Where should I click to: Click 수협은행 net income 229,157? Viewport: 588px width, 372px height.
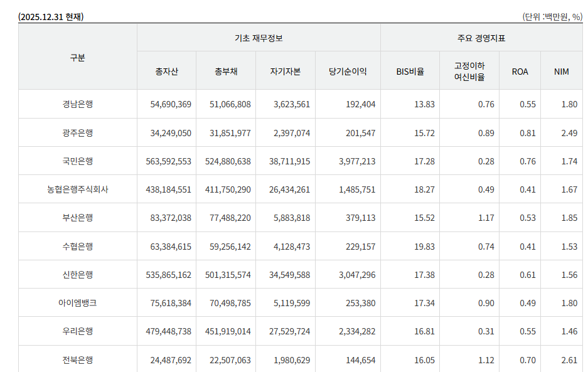(360, 247)
